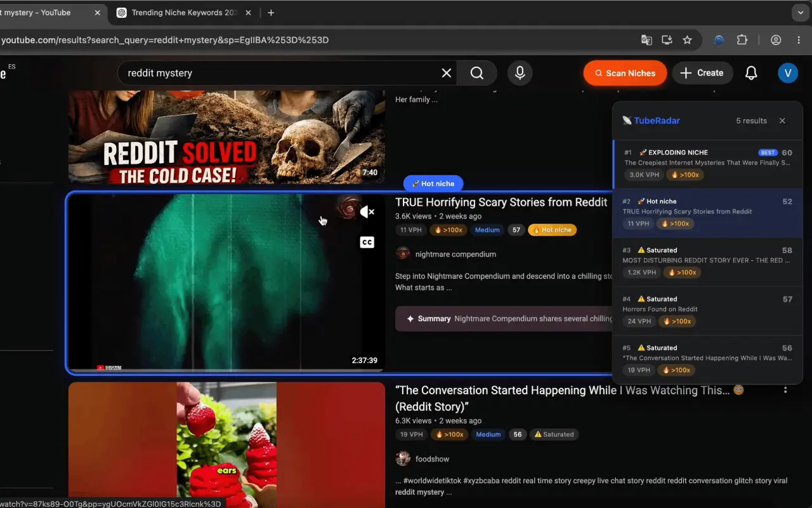Viewport: 812px width, 508px height.
Task: Open a new browser tab
Action: (271, 13)
